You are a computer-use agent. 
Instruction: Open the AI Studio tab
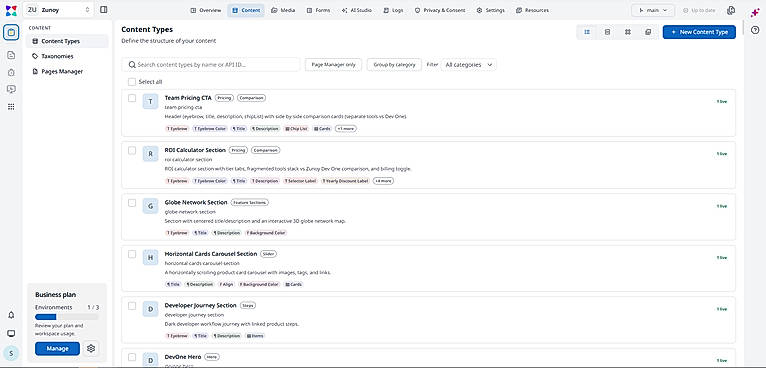tap(357, 10)
